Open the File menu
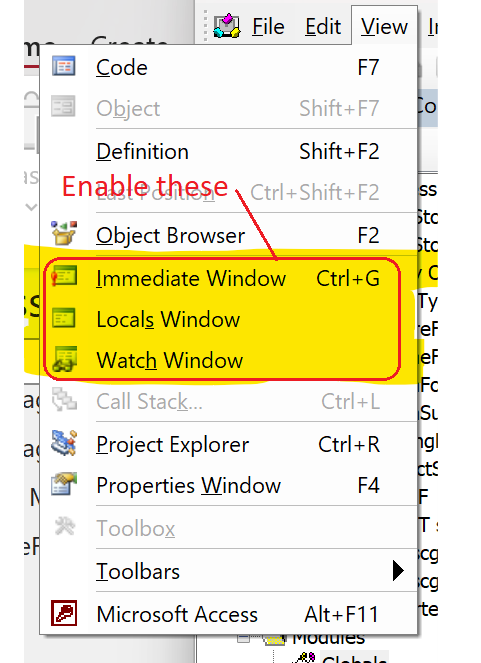The image size is (481, 663). click(268, 27)
